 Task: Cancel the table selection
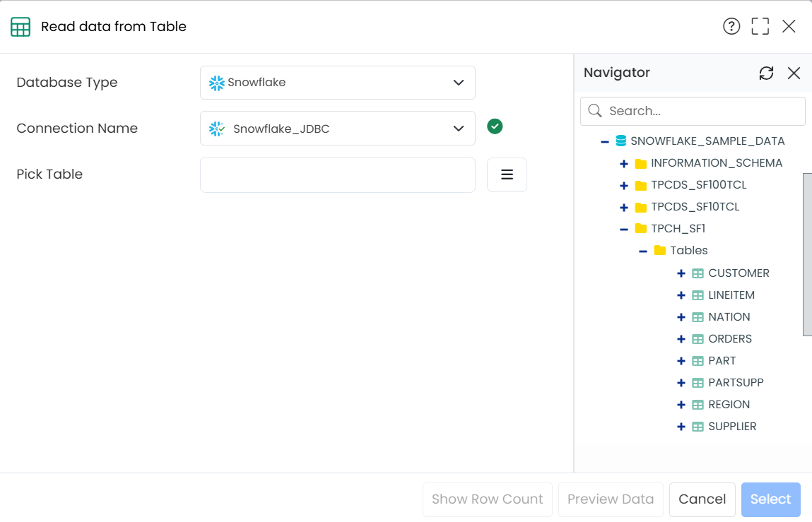(x=702, y=499)
